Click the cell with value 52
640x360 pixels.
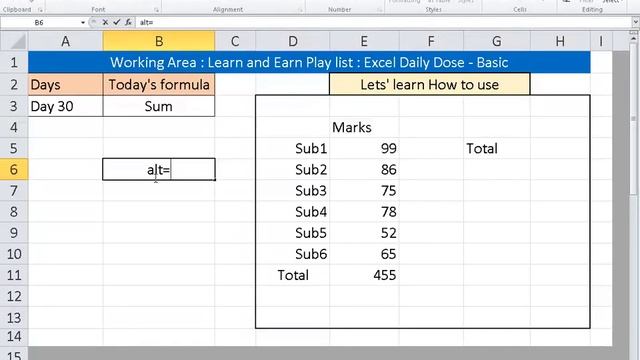point(364,233)
